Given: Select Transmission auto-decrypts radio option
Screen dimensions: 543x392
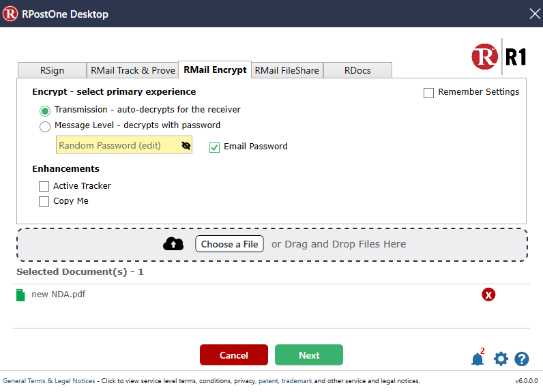Looking at the screenshot, I should (x=44, y=111).
